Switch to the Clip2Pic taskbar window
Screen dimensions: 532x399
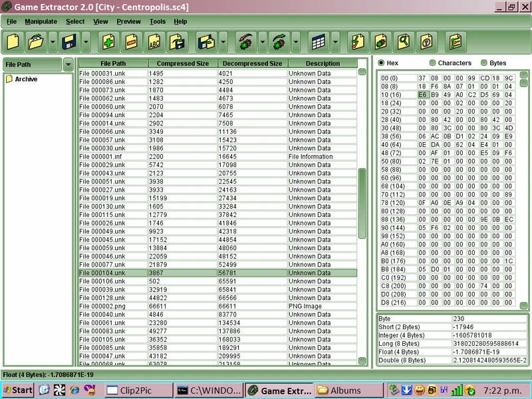138,390
